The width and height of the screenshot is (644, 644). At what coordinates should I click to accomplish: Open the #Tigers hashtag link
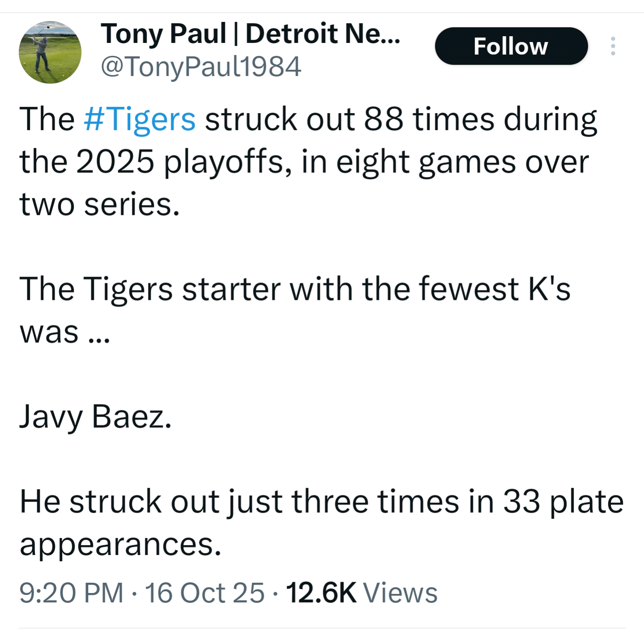click(140, 119)
